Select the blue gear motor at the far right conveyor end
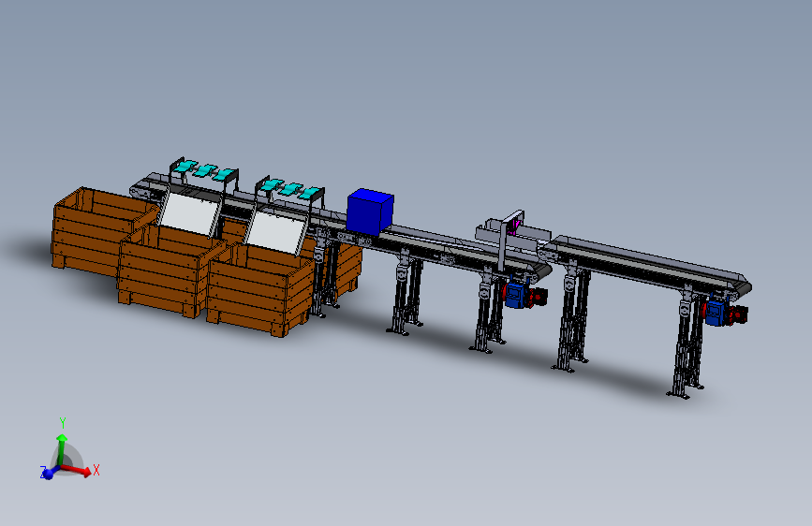 tap(716, 313)
